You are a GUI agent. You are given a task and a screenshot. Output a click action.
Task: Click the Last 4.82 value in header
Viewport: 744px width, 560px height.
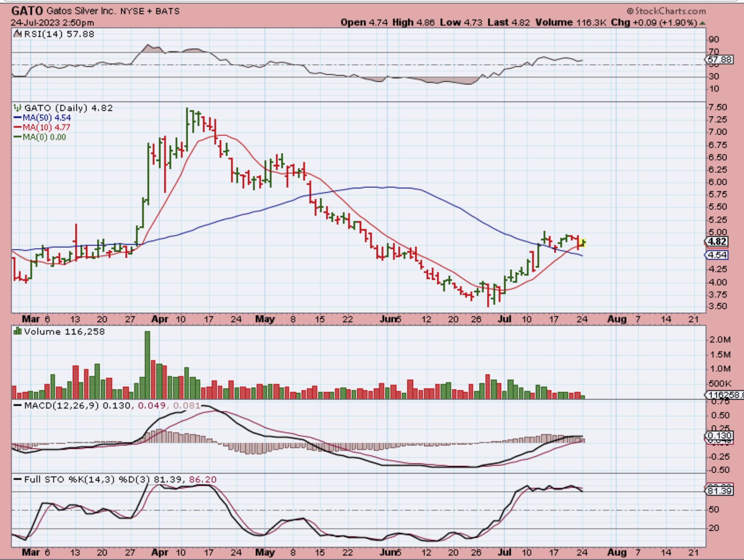pos(509,22)
